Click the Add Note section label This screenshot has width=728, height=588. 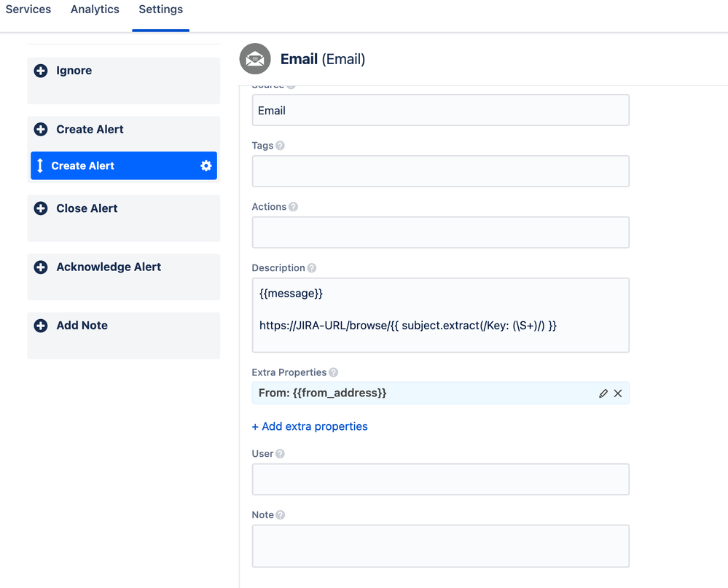coord(82,325)
